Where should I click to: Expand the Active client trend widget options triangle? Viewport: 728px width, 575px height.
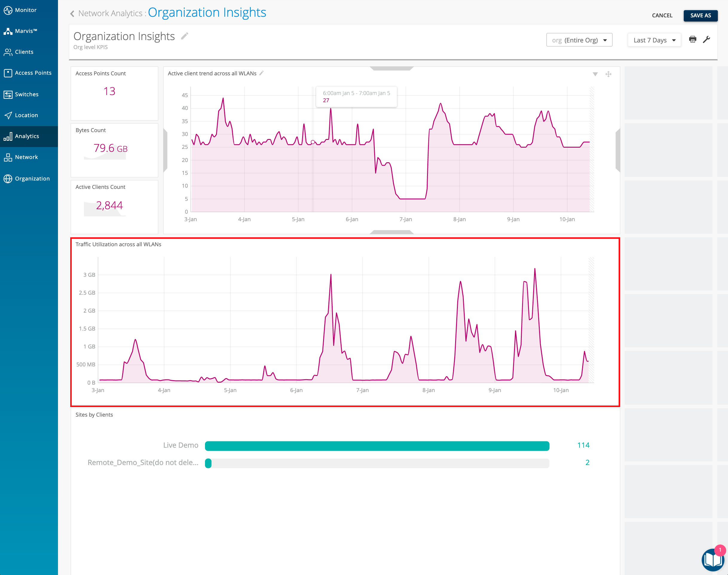[x=595, y=74]
